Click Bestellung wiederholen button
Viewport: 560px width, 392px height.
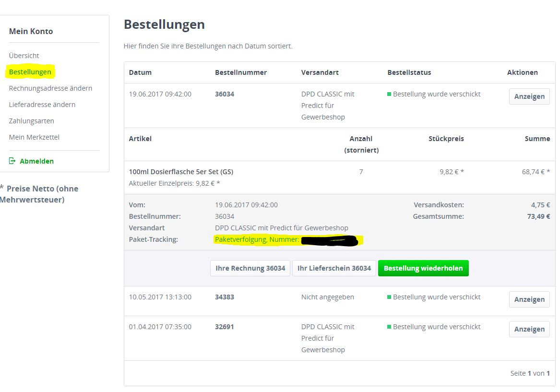point(423,268)
